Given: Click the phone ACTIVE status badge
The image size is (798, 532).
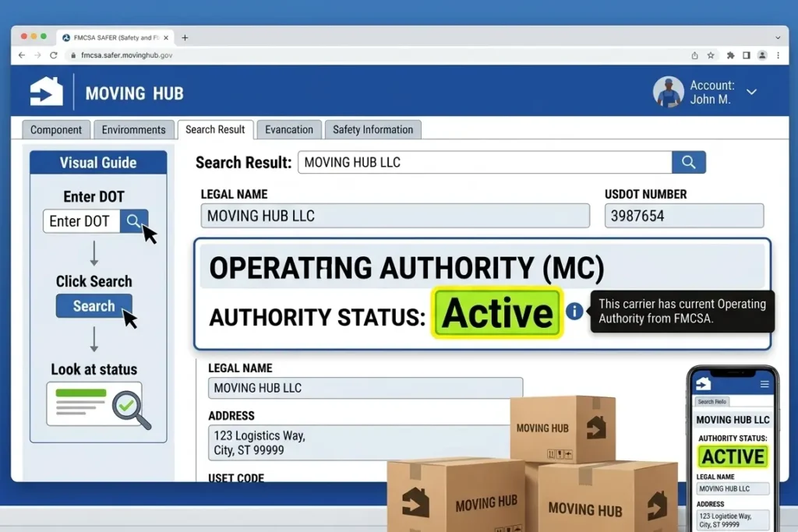Looking at the screenshot, I should 733,456.
